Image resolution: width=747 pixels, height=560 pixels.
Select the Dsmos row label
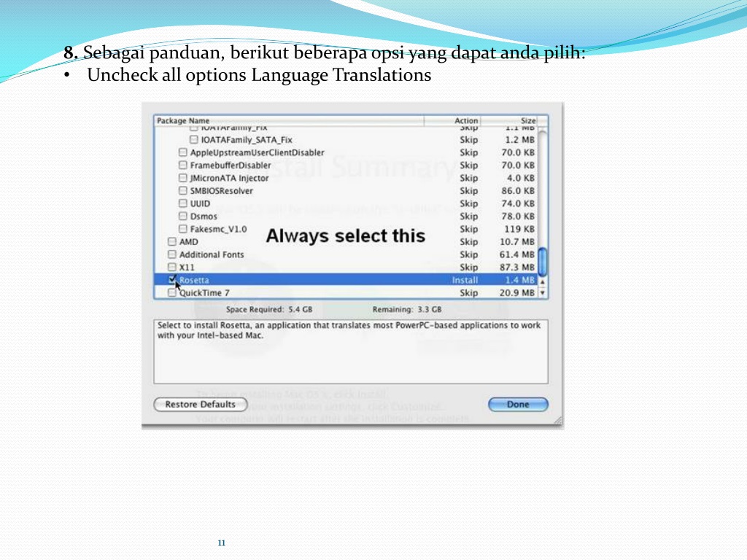coord(204,216)
